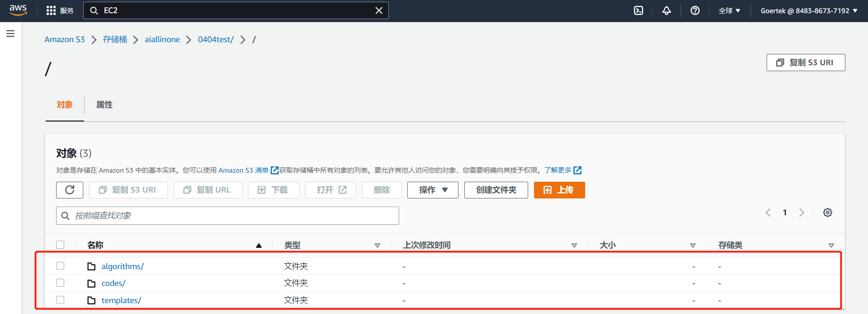This screenshot has width=868, height=314.
Task: Open the templates/ folder link
Action: coord(121,300)
